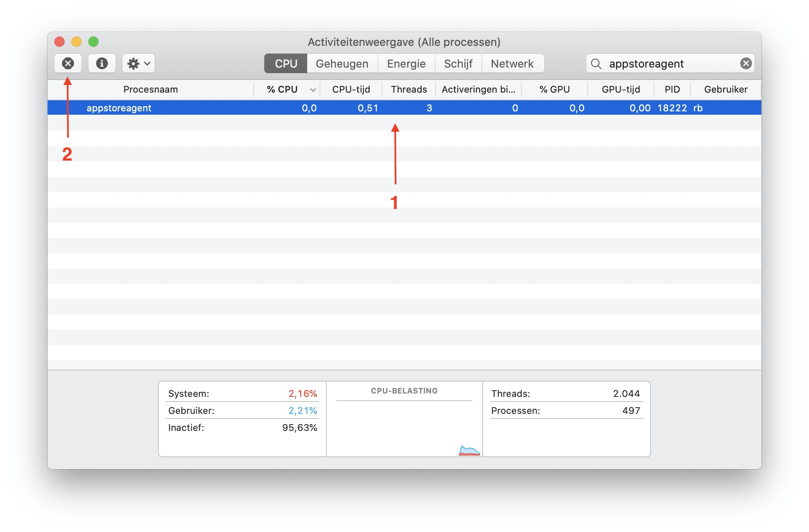The width and height of the screenshot is (809, 532).
Task: Click the stop process (X) toolbar button
Action: click(x=68, y=64)
